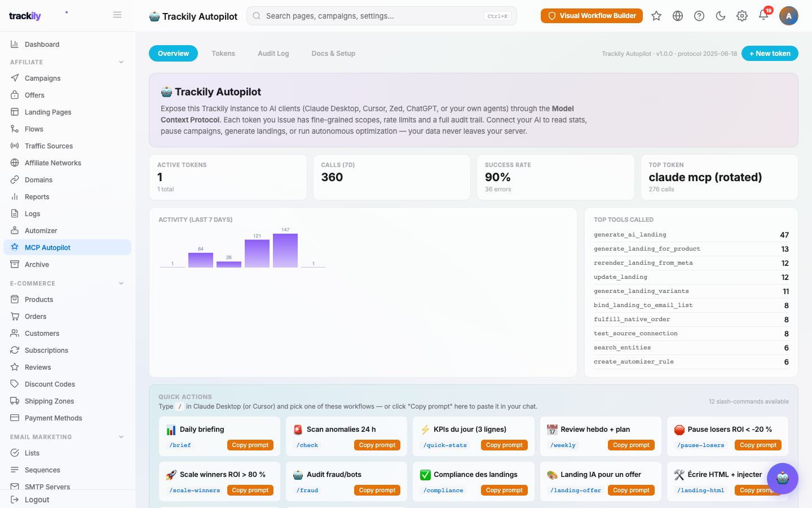Open the help question mark icon
Viewport: 812px width, 508px height.
(699, 16)
